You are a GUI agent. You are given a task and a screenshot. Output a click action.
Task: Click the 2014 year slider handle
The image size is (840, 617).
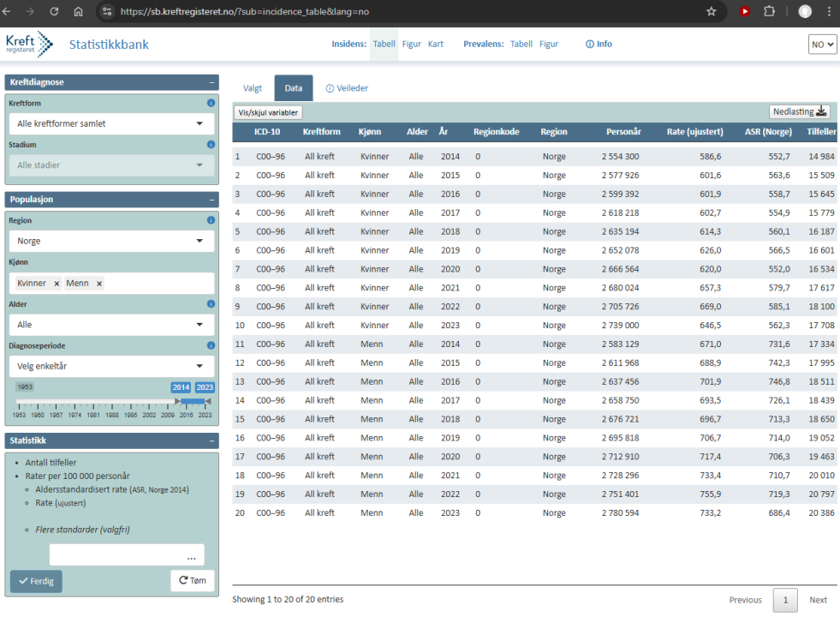click(178, 401)
